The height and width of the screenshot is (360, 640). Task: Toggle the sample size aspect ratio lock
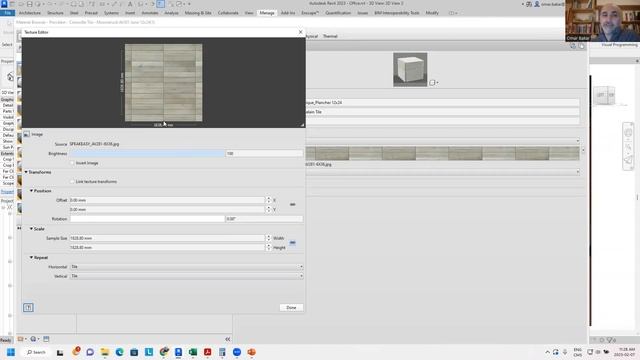tap(292, 242)
